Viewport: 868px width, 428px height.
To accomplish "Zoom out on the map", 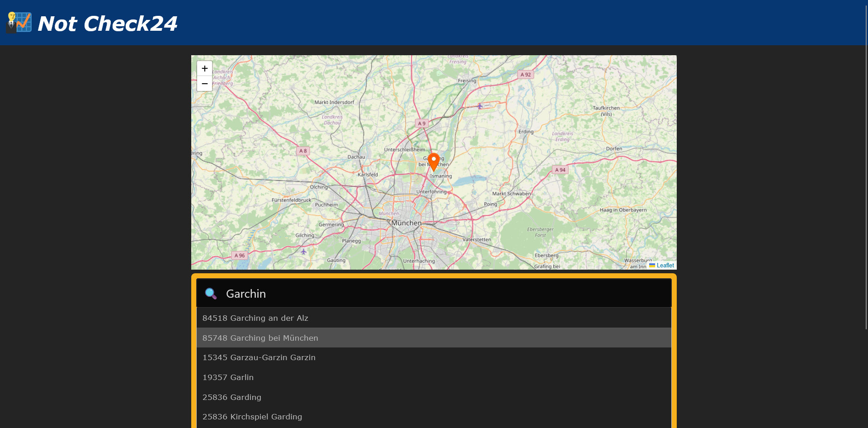I will 204,84.
